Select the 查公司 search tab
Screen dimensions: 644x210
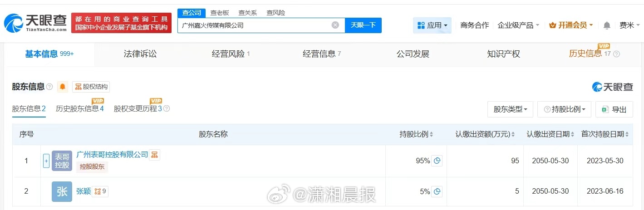click(x=191, y=13)
